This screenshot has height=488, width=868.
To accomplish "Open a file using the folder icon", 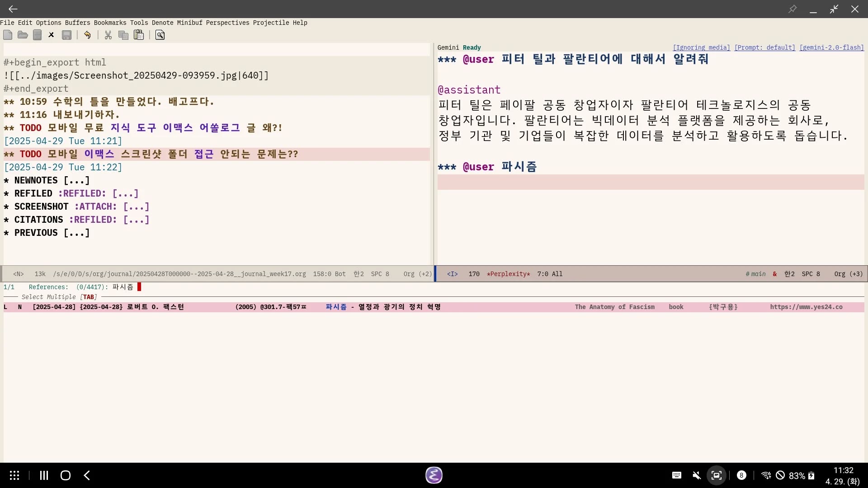I will coord(23,35).
